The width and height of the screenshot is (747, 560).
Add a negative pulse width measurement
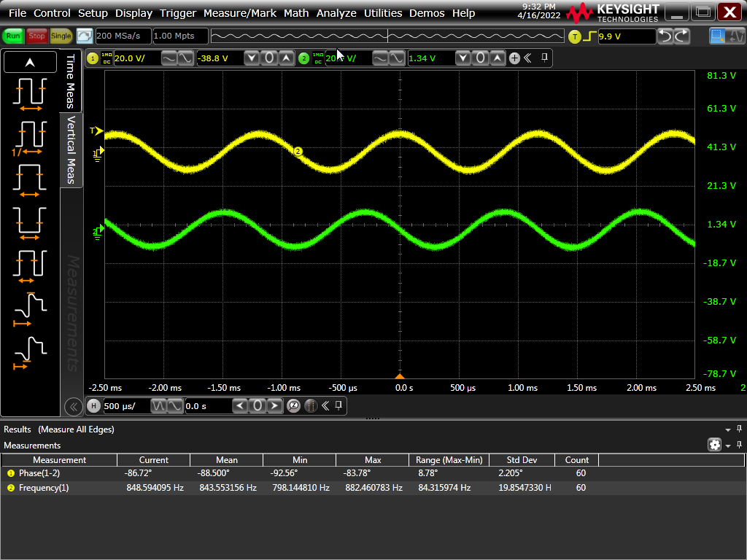[x=29, y=222]
